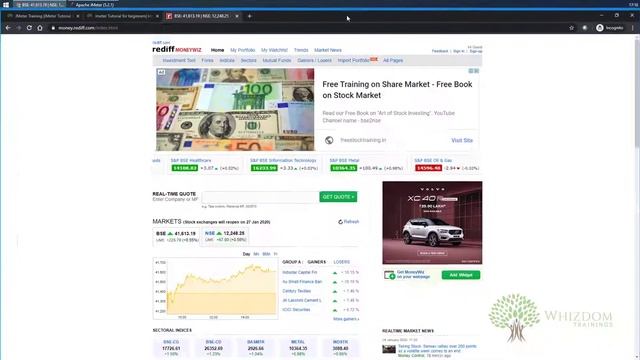The height and width of the screenshot is (360, 640).
Task: Select the GAINERS tab in Group A
Action: (317, 262)
